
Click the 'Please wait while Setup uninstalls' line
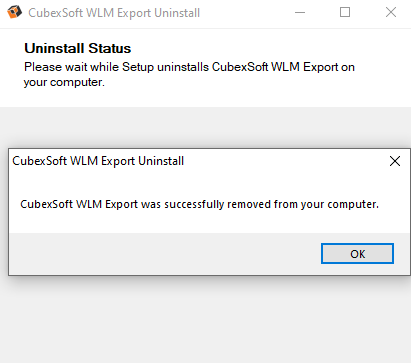(189, 67)
